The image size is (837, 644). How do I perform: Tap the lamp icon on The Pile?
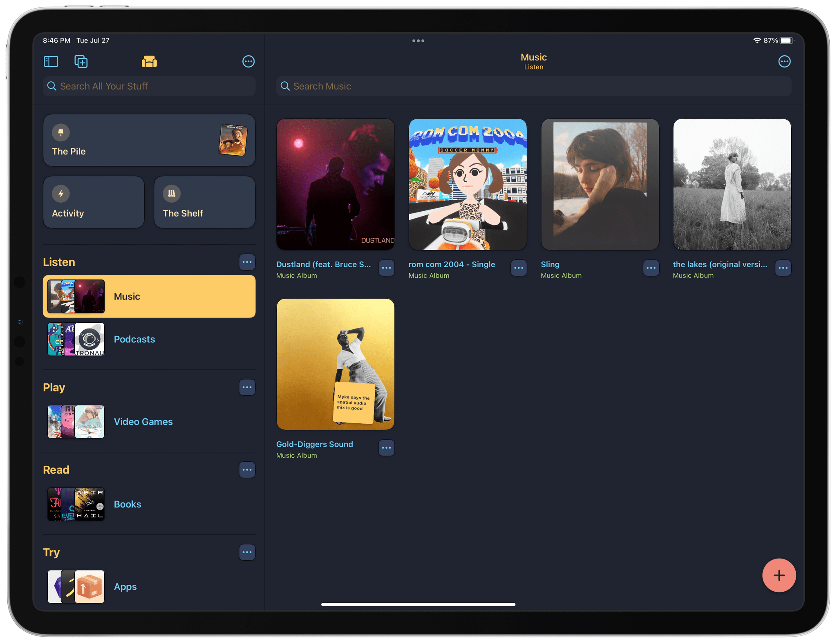(x=61, y=132)
